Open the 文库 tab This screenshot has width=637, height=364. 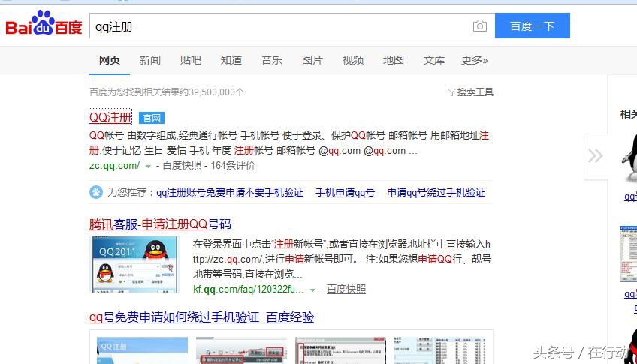coord(434,60)
